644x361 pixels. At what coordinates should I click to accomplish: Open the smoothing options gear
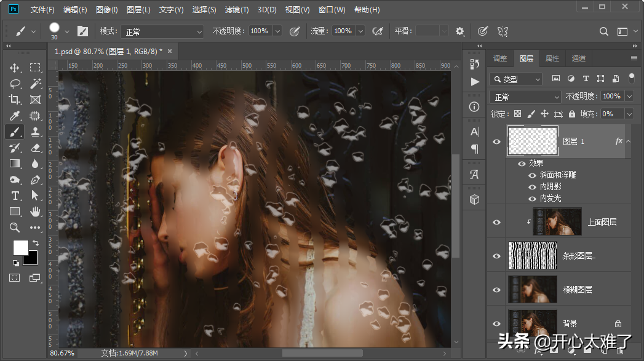pyautogui.click(x=459, y=31)
